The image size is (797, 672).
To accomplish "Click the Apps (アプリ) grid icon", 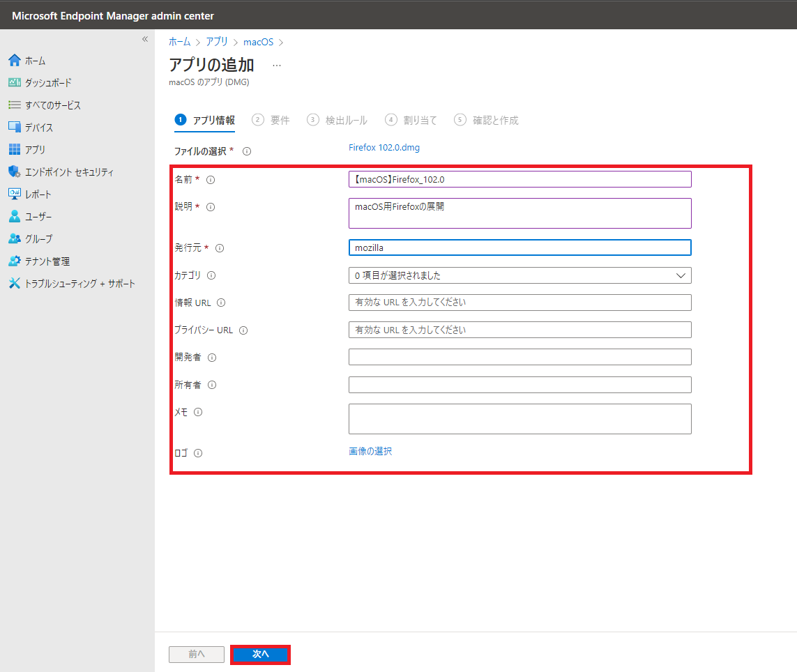I will pyautogui.click(x=15, y=149).
